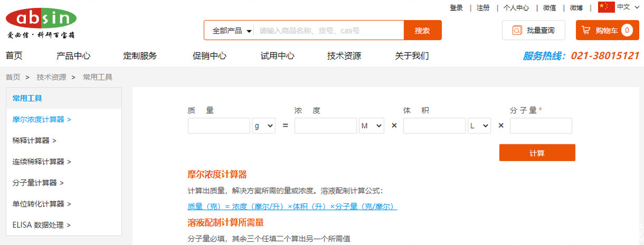Click the 微信 WeChat link
The height and width of the screenshot is (245, 644).
tap(549, 8)
